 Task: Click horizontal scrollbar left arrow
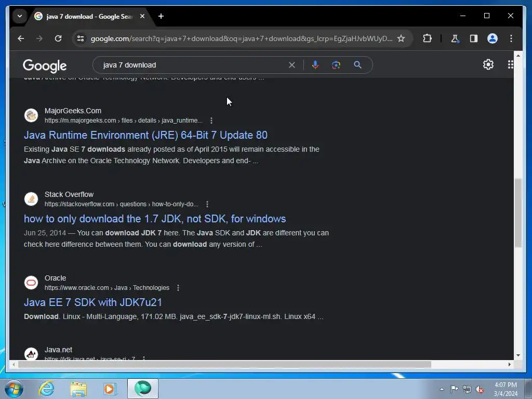pyautogui.click(x=14, y=364)
